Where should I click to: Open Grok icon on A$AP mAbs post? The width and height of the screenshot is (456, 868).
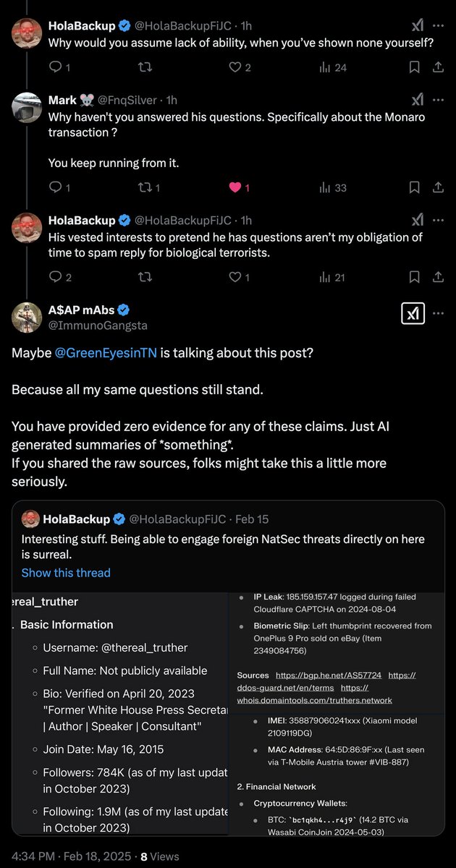(413, 313)
